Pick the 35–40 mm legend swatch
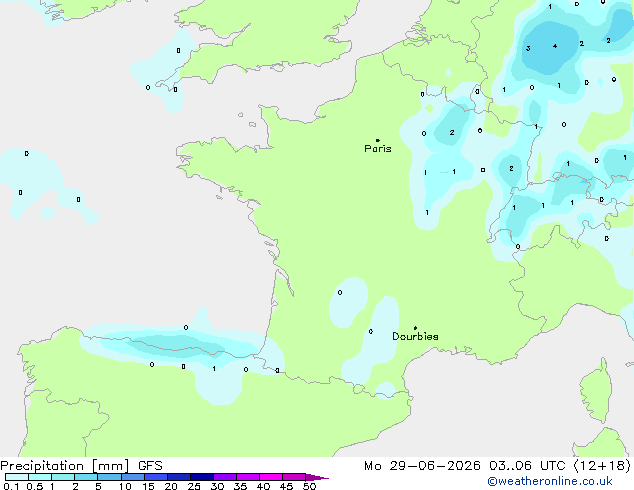Screen dimensions: 634x490 click(x=247, y=477)
